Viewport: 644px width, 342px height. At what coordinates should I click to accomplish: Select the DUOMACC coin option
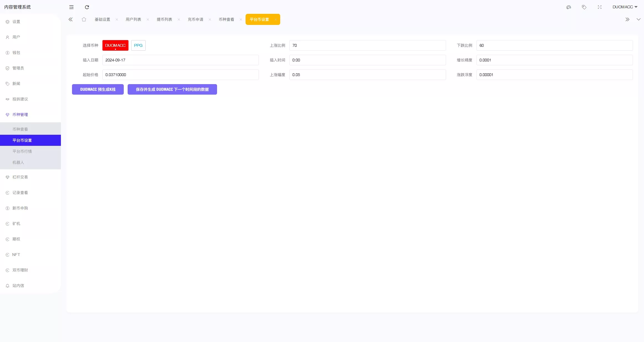coord(115,45)
